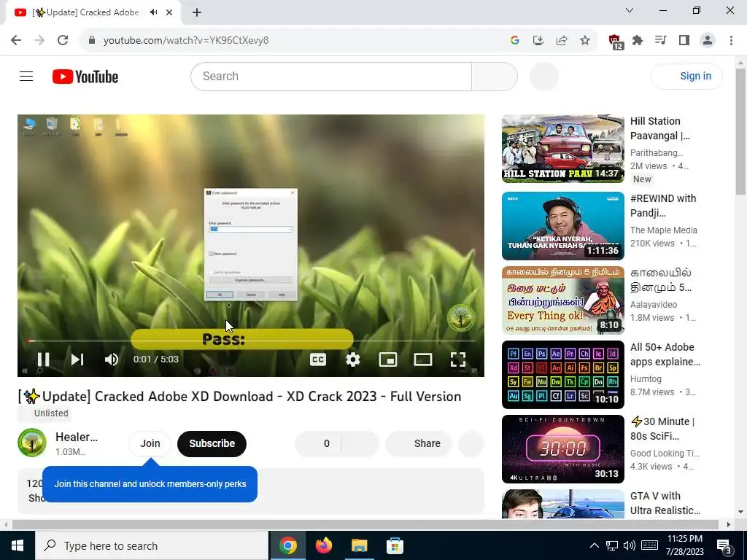Open the taskbar clock and date
747x560 pixels.
pos(685,545)
